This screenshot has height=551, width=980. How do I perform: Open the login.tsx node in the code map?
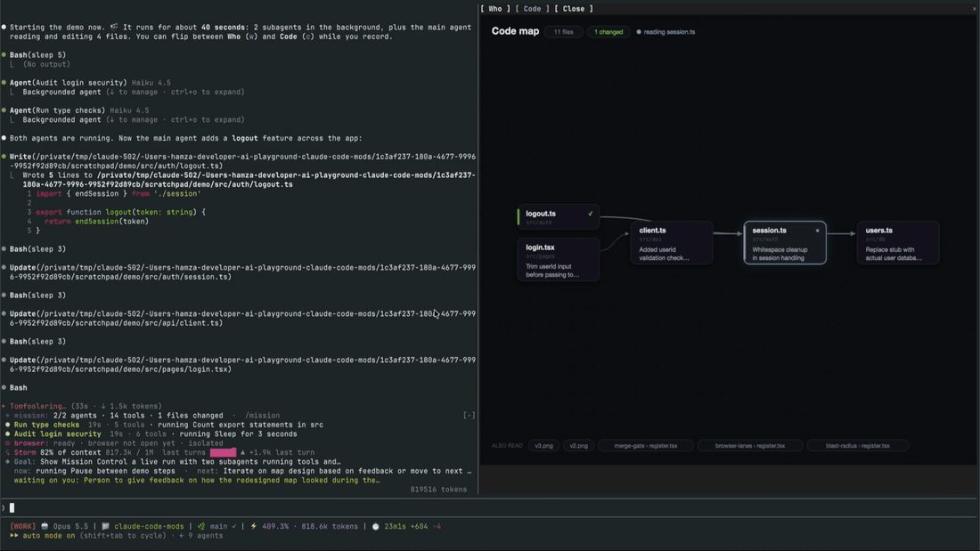pos(558,260)
